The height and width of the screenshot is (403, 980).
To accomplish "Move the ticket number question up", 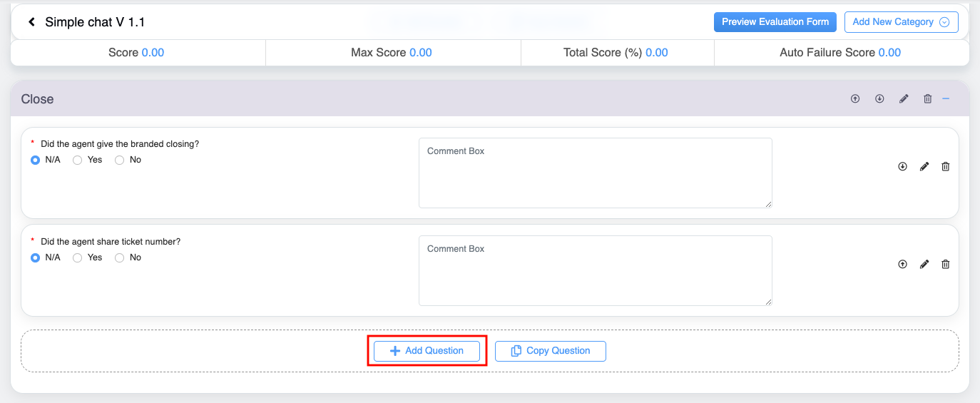I will click(902, 265).
